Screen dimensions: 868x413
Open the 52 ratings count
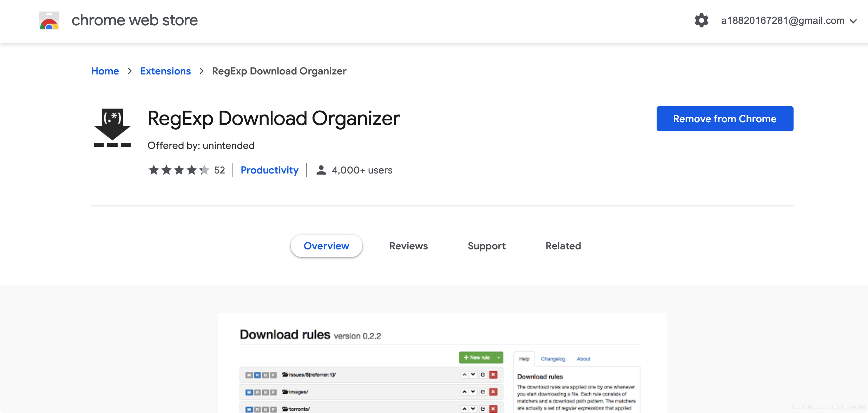219,170
